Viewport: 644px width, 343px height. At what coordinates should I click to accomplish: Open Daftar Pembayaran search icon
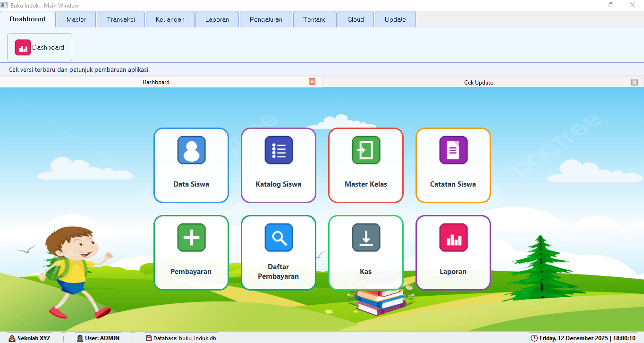coord(278,238)
